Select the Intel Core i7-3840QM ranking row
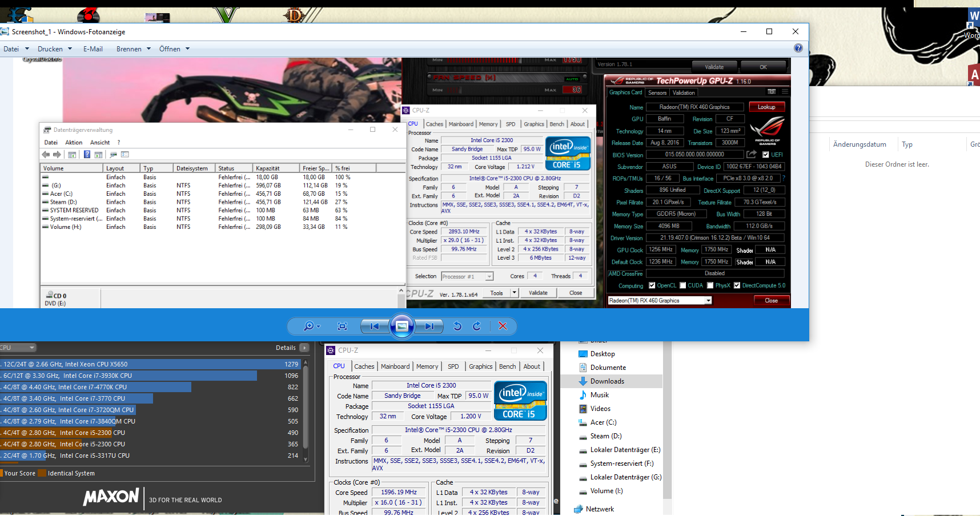 (150, 421)
